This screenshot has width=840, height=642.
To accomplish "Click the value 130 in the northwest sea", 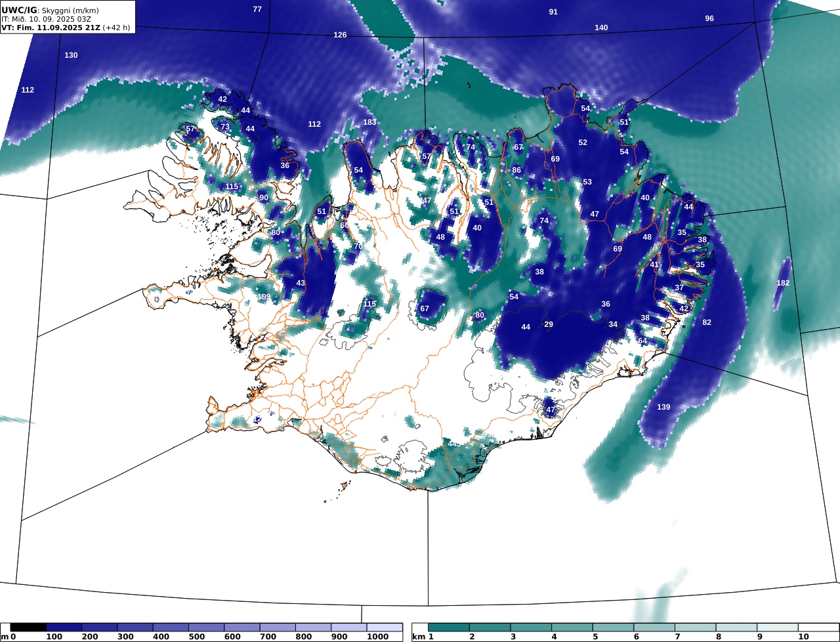I will (71, 55).
